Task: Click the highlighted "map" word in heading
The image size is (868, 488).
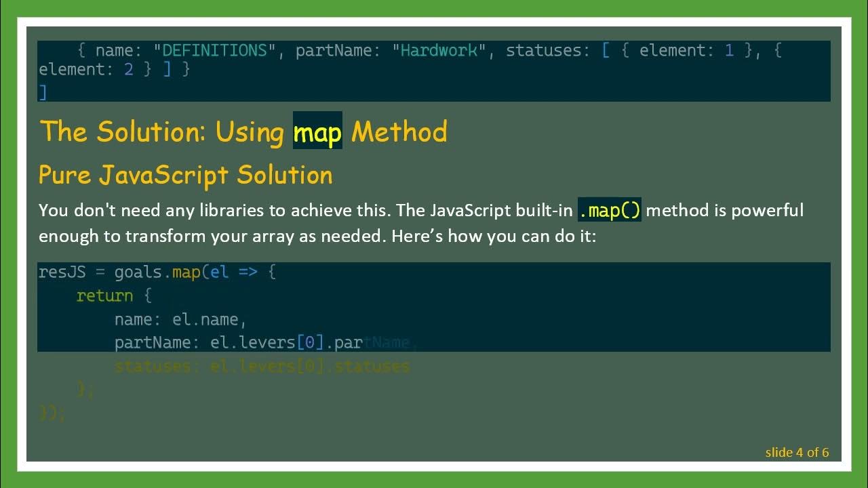Action: [317, 131]
